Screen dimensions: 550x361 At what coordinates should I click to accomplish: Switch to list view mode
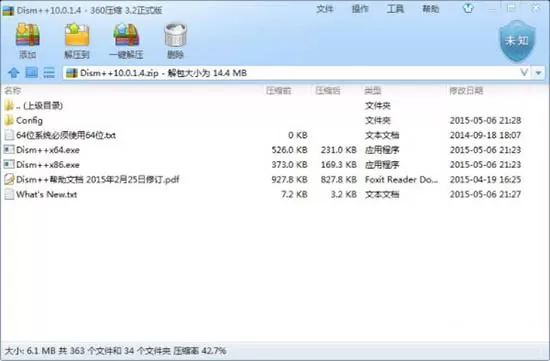(x=49, y=73)
